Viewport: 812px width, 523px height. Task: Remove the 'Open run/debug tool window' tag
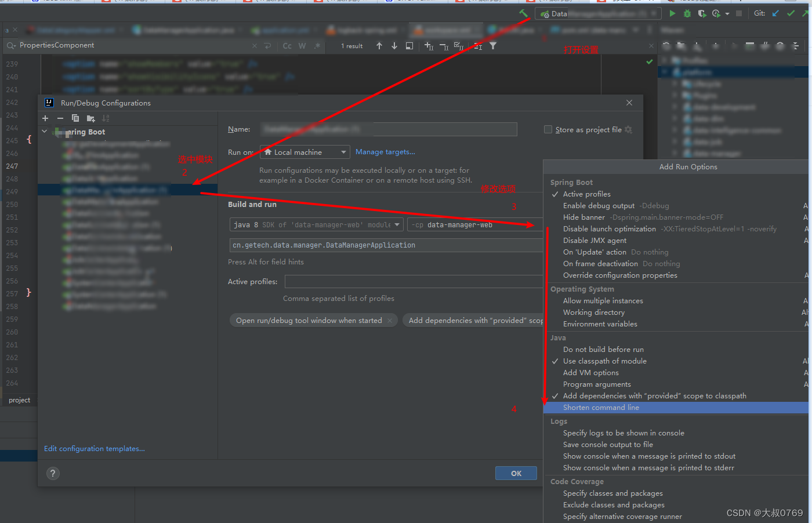(390, 321)
